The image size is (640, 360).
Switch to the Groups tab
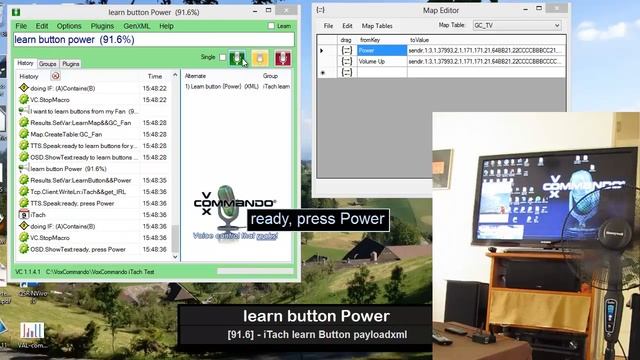(x=47, y=64)
